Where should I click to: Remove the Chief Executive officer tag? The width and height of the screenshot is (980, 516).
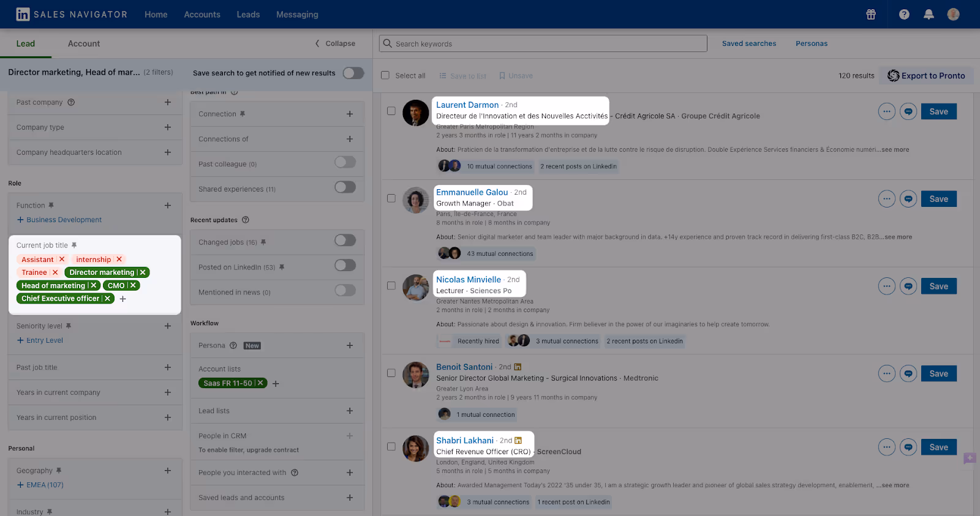point(108,299)
